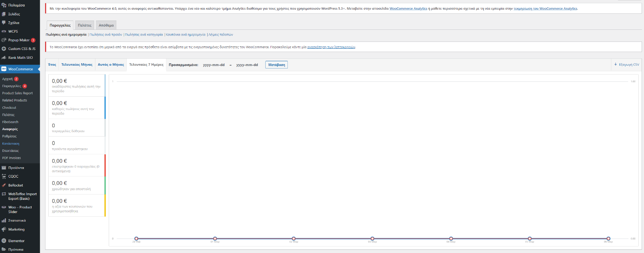Click the Αρχική red badge 2
Viewport: 644px width, 253px height.
point(16,79)
